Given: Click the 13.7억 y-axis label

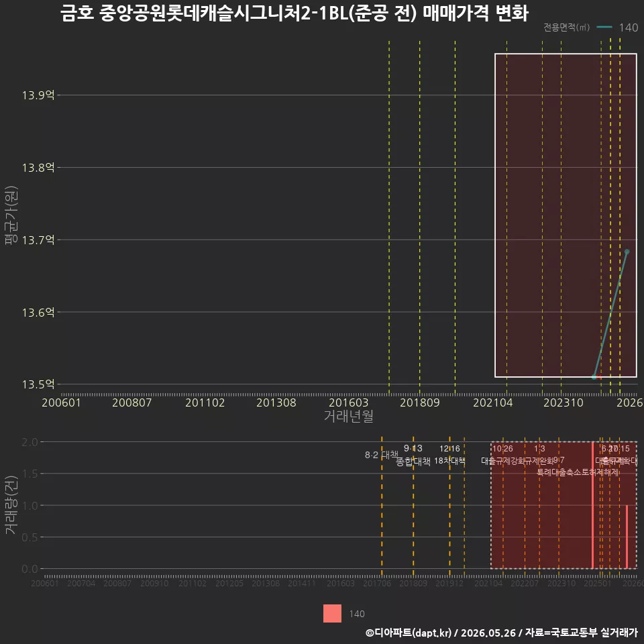Looking at the screenshot, I should 38,240.
